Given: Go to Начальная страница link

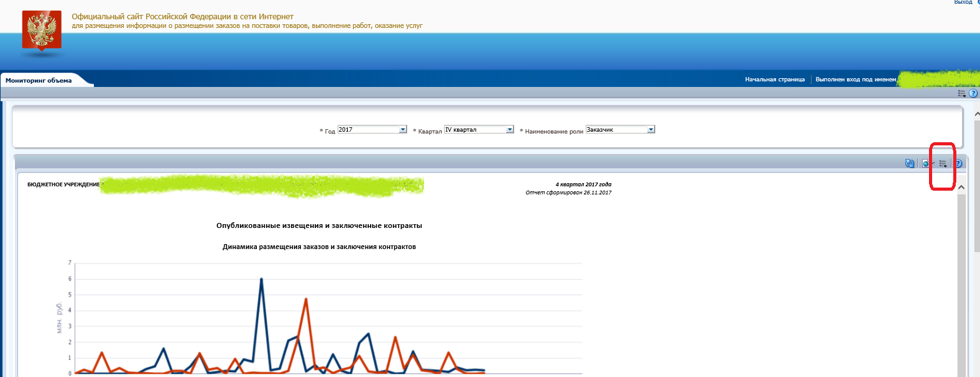Looking at the screenshot, I should click(774, 79).
